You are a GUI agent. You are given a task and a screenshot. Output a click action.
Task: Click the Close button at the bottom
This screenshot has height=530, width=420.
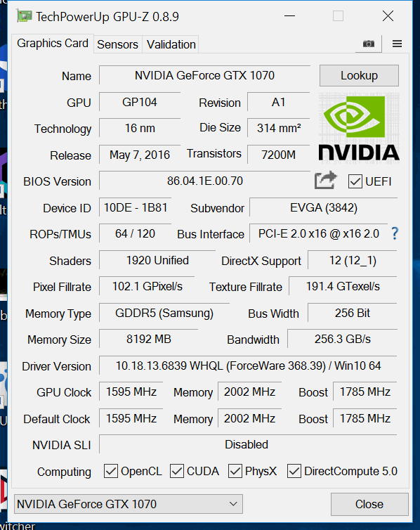coord(369,504)
